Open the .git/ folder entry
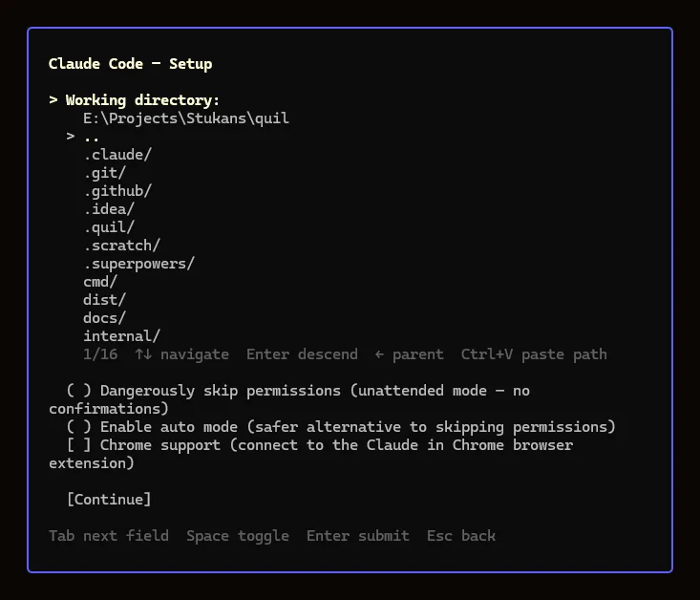The height and width of the screenshot is (600, 700). tap(104, 173)
